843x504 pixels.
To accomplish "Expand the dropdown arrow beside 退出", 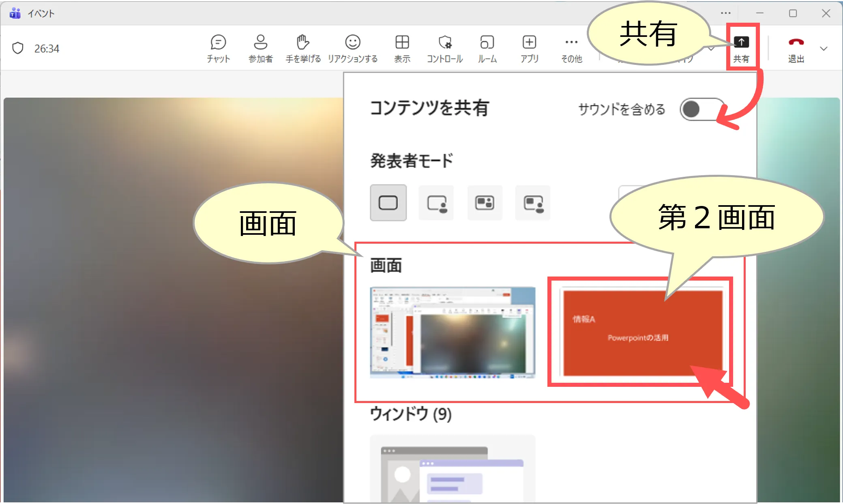I will coord(823,49).
